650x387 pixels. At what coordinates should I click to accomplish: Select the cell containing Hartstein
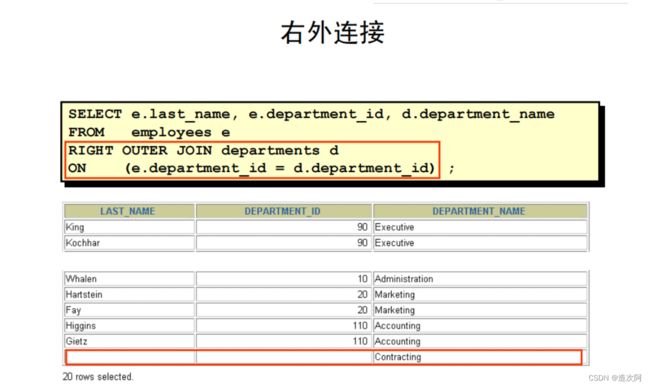tap(129, 295)
